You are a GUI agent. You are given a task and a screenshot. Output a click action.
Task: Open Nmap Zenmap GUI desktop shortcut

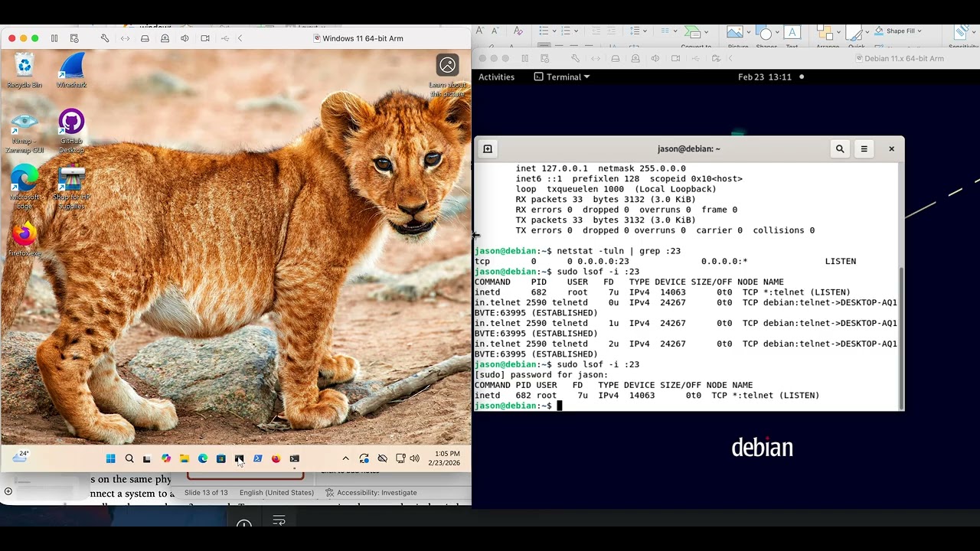coord(24,132)
